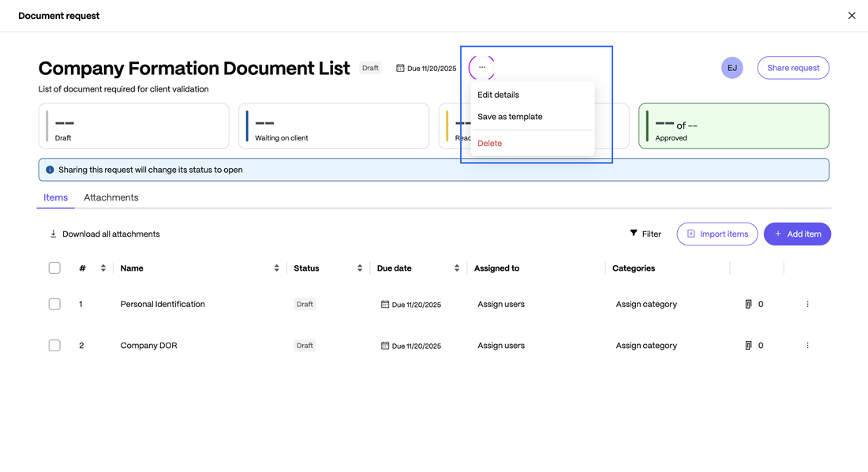
Task: Sort the table by Name column
Action: point(276,268)
